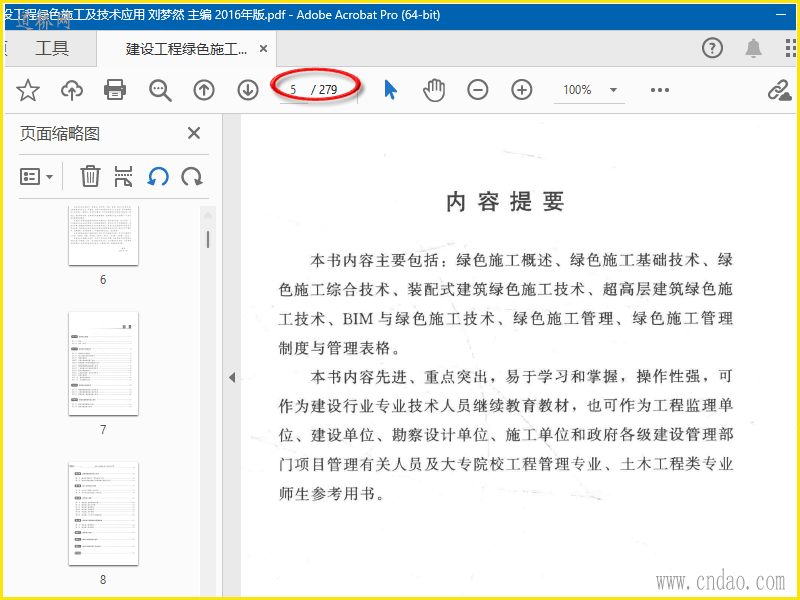Share a link to the file
This screenshot has width=800, height=600.
pyautogui.click(x=780, y=91)
